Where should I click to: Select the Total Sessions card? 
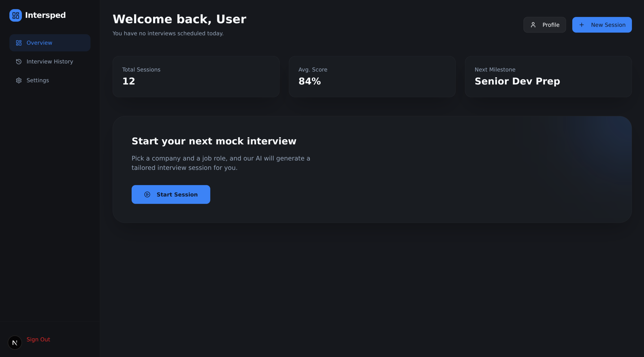tap(196, 77)
